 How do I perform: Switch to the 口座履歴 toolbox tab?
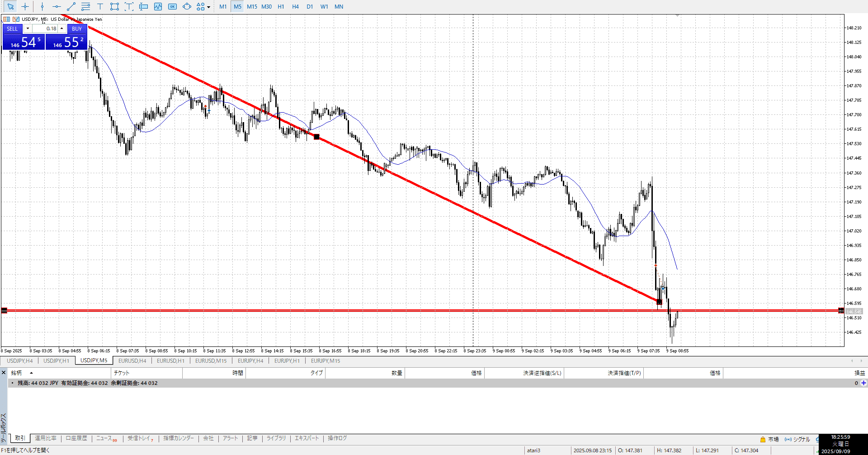76,438
